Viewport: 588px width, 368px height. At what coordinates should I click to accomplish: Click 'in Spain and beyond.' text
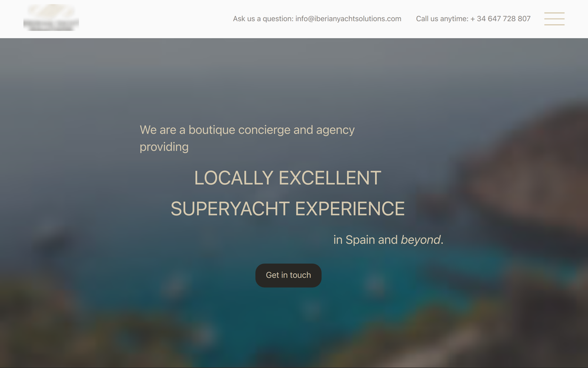pos(389,240)
